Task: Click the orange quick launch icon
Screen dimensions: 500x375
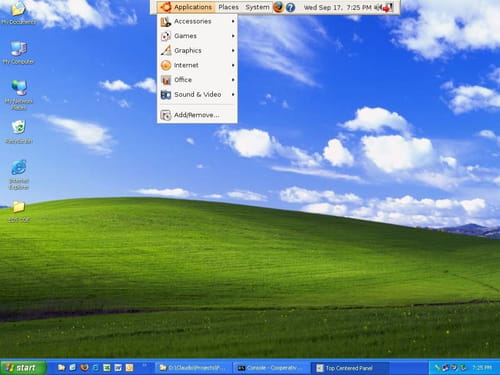Action: coord(129,368)
